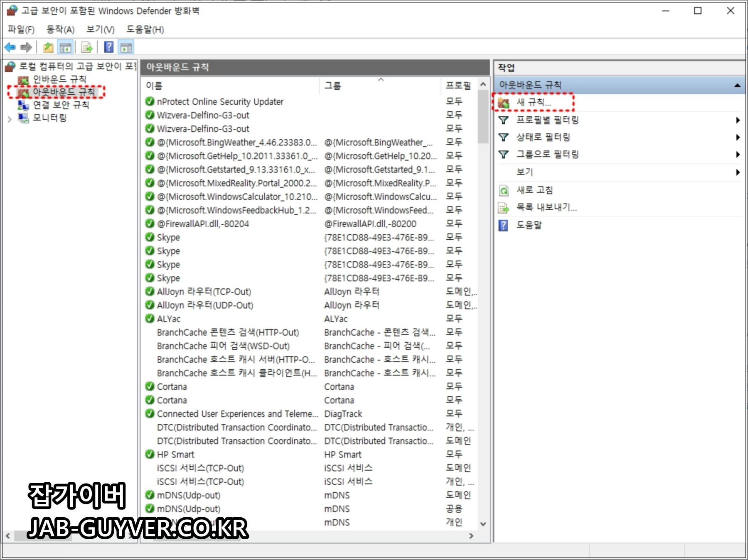Click the 인바운드 규칙 tree icon
The image size is (748, 560).
pyautogui.click(x=23, y=79)
